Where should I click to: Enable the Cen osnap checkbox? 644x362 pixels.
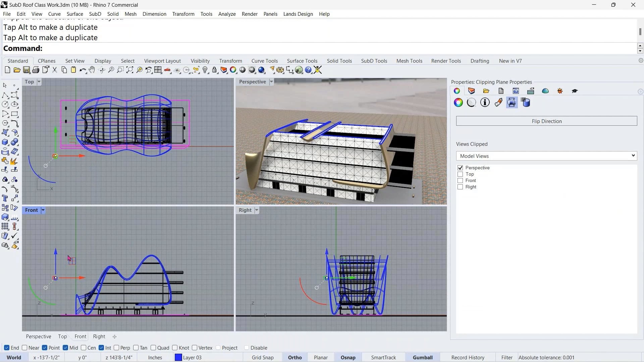[84, 348]
